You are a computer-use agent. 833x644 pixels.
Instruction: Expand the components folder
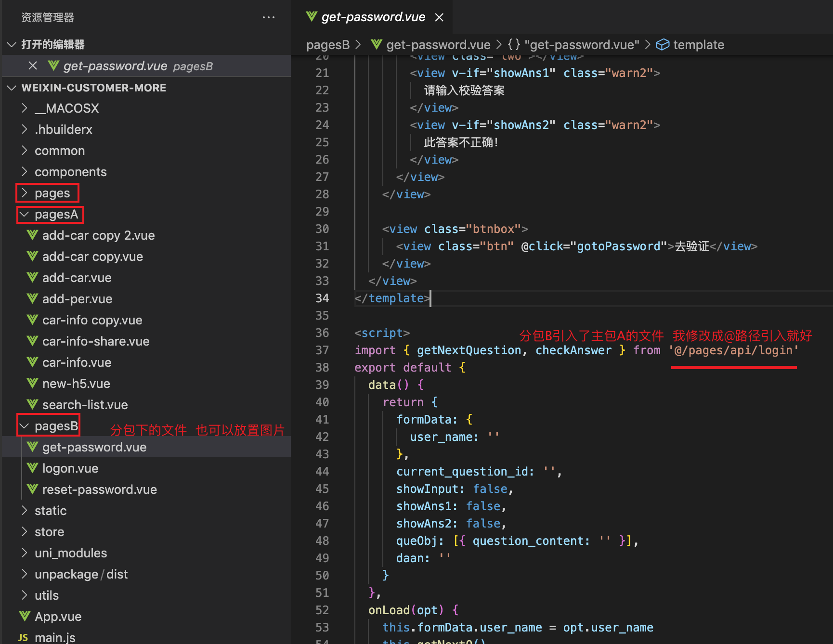click(25, 171)
